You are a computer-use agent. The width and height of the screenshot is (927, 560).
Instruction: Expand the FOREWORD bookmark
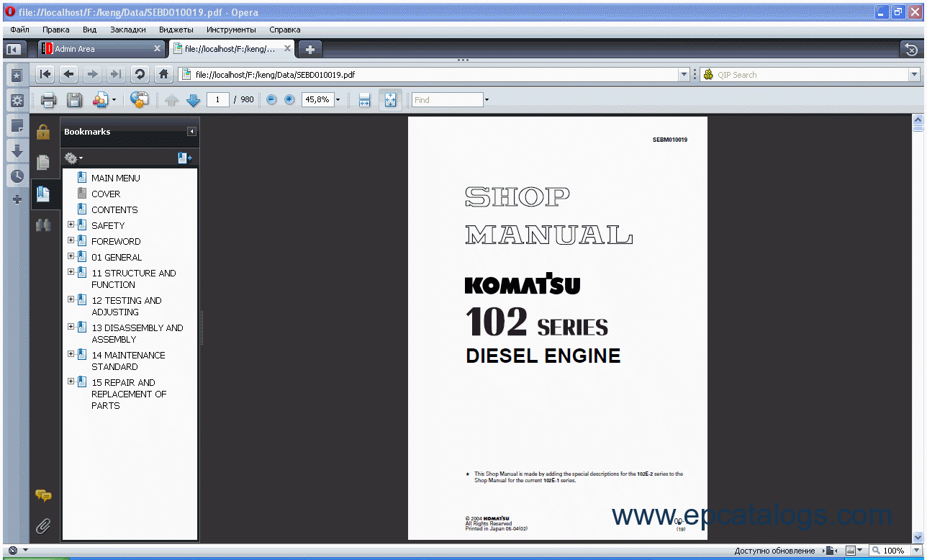(x=71, y=240)
